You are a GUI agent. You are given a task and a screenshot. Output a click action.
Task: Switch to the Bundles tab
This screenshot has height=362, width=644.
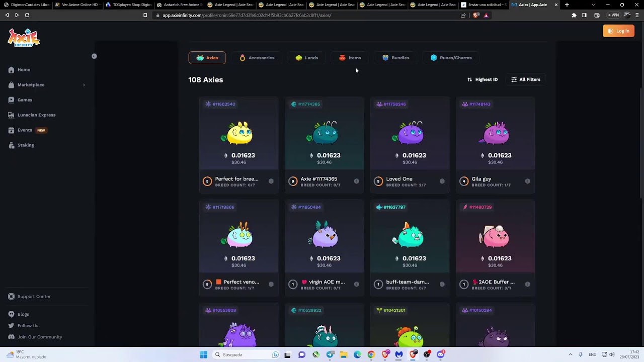pos(395,58)
